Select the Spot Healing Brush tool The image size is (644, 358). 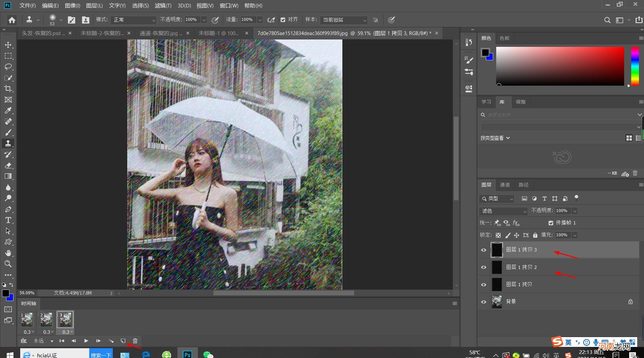[x=8, y=121]
